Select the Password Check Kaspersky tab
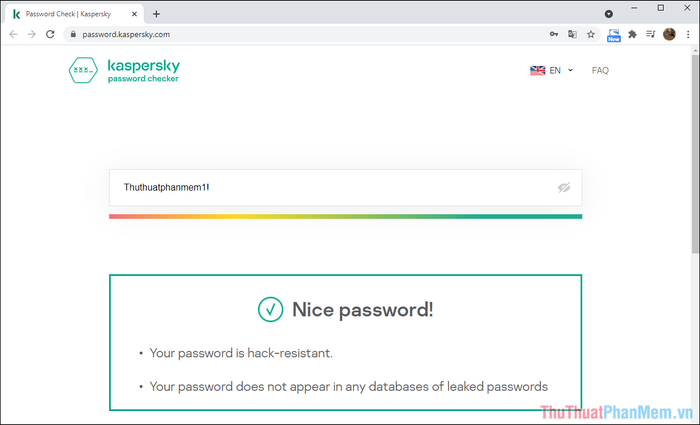 click(x=70, y=13)
